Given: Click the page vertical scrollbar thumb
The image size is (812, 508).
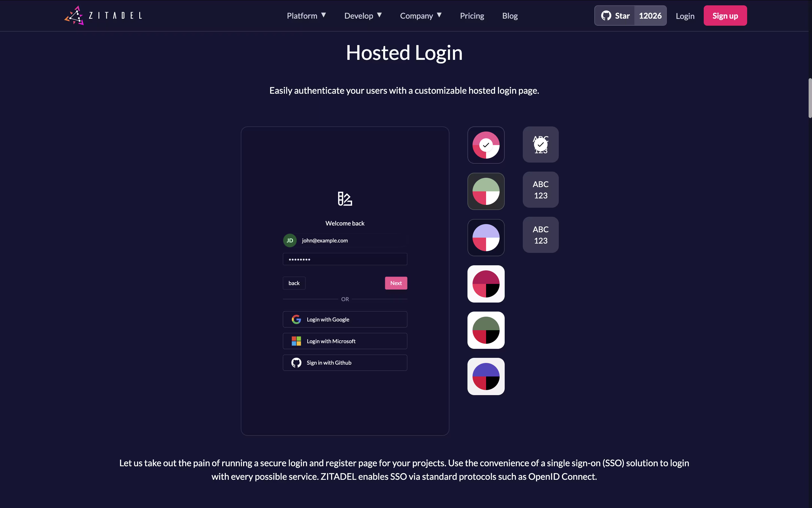Looking at the screenshot, I should (810, 98).
